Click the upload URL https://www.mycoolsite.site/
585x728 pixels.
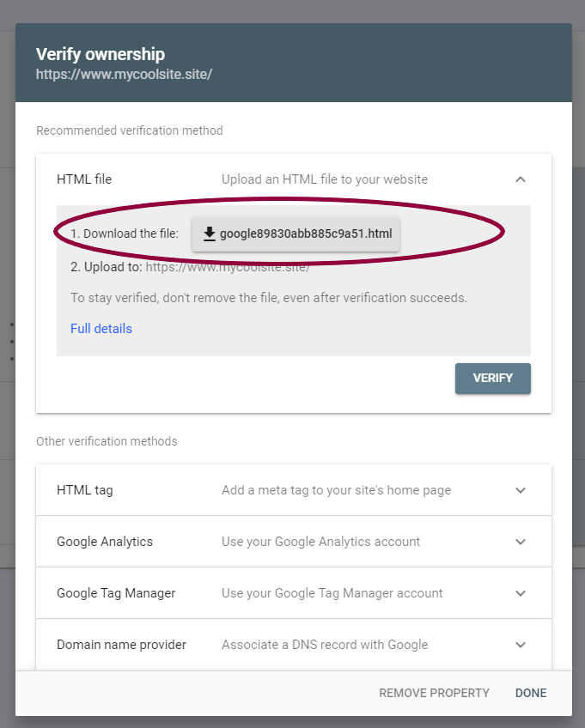pyautogui.click(x=228, y=268)
